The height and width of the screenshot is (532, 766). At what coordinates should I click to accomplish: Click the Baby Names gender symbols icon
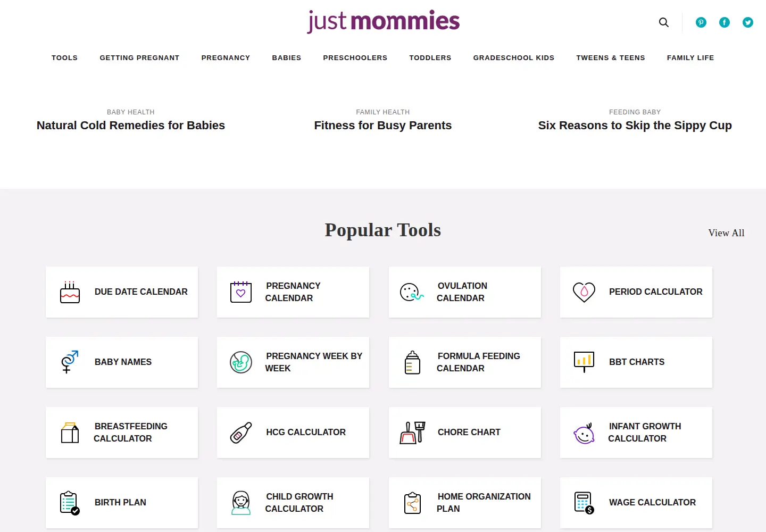[70, 362]
